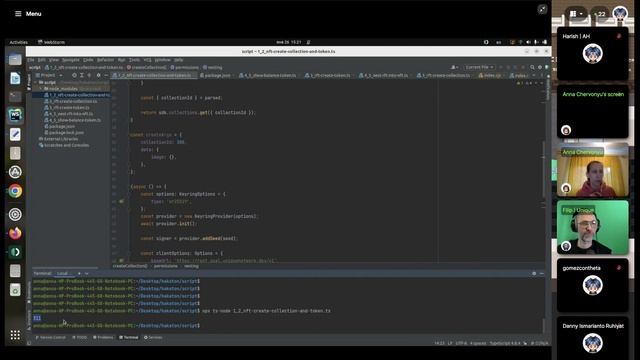The image size is (640, 360).
Task: Open the text editor icon in dock
Action: click(15, 134)
